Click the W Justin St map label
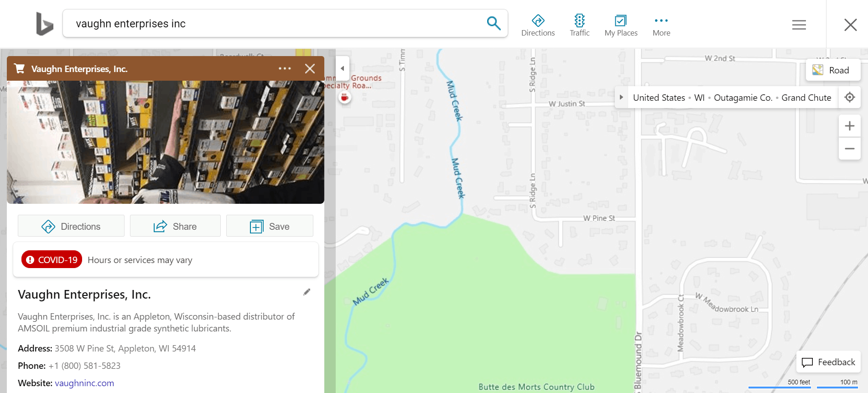This screenshot has height=393, width=868. click(567, 104)
